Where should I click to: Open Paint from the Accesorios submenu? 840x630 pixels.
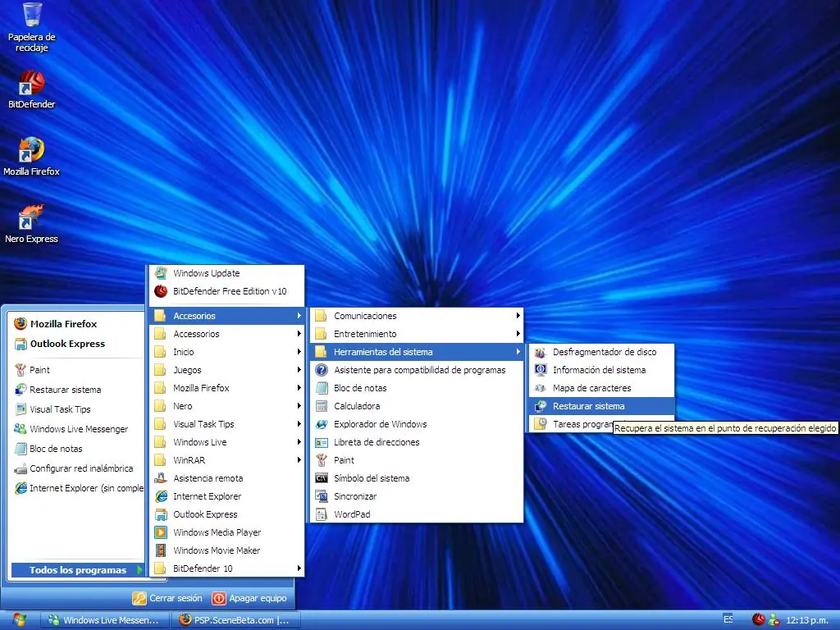click(x=417, y=460)
